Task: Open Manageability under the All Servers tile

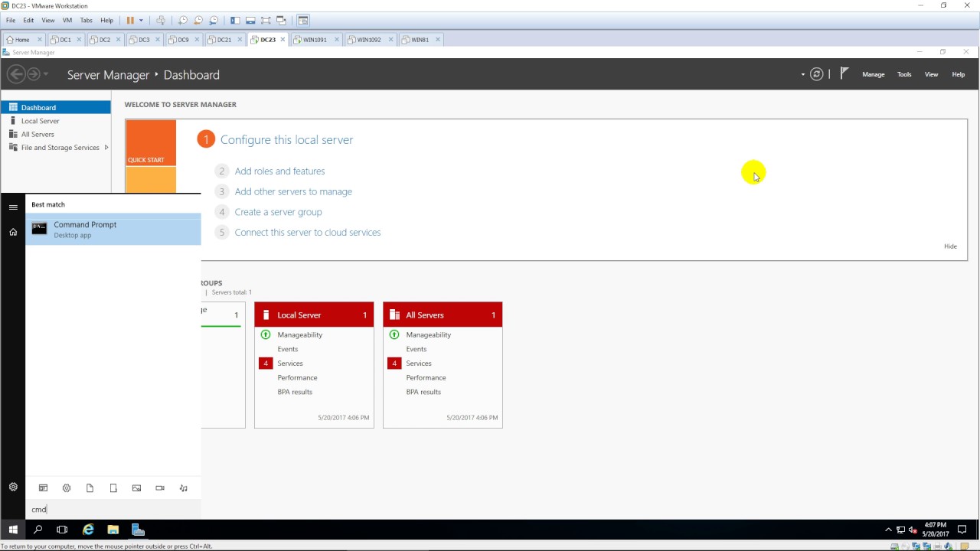Action: (428, 334)
